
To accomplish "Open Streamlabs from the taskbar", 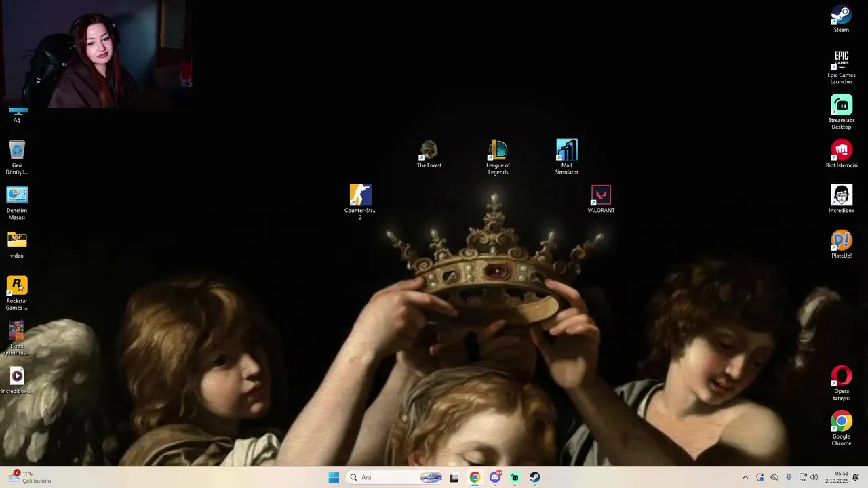I will click(x=515, y=477).
